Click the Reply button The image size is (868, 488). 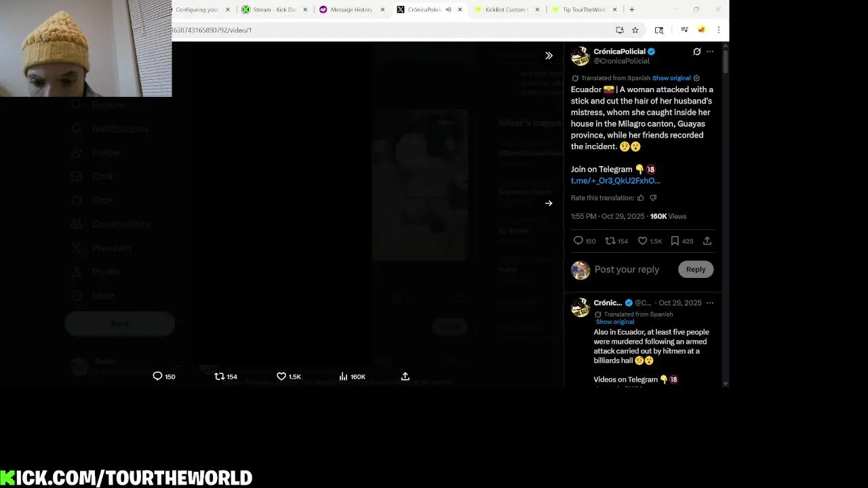coord(696,269)
